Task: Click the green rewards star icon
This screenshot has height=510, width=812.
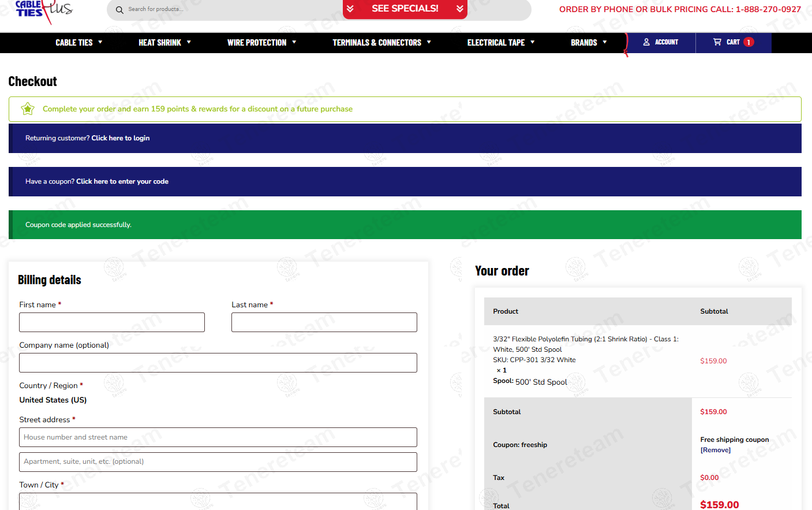Action: point(28,109)
